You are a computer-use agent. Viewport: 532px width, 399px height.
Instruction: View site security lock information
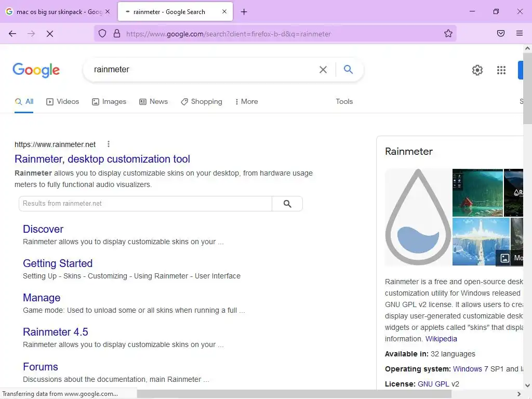point(117,33)
